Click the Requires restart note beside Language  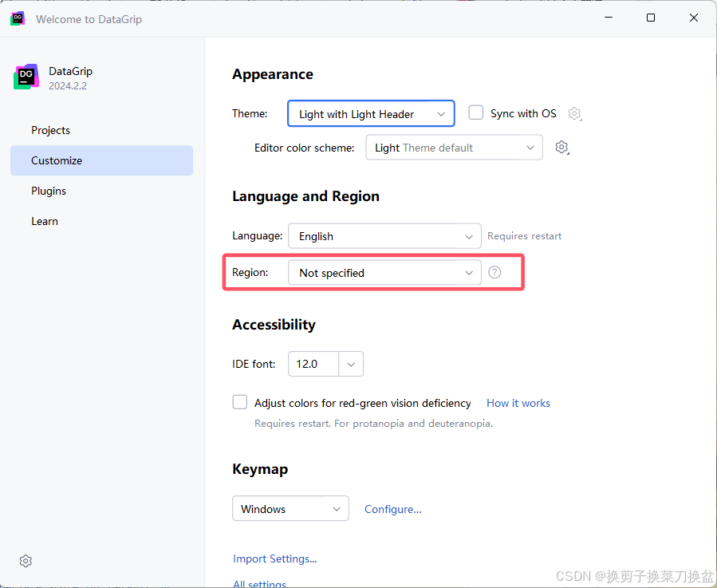(525, 236)
